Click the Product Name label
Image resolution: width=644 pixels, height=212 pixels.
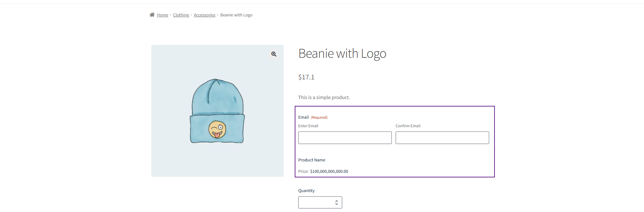[x=311, y=160]
